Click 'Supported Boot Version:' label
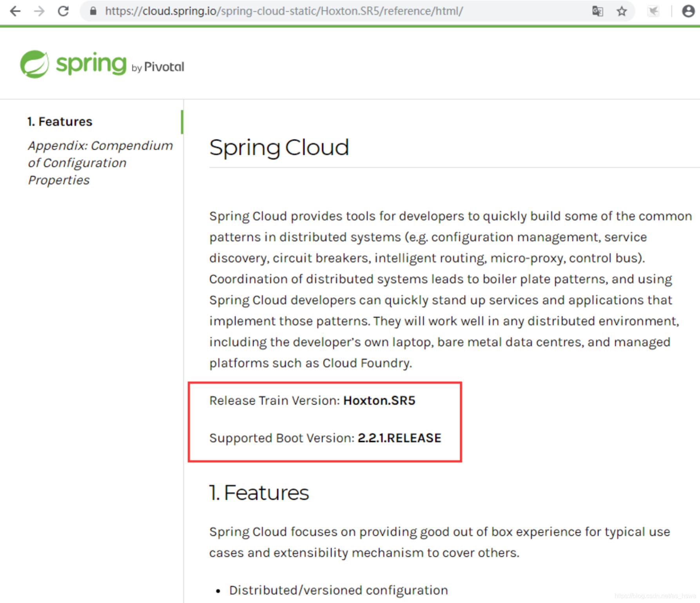Viewport: 700px width, 603px height. (282, 438)
